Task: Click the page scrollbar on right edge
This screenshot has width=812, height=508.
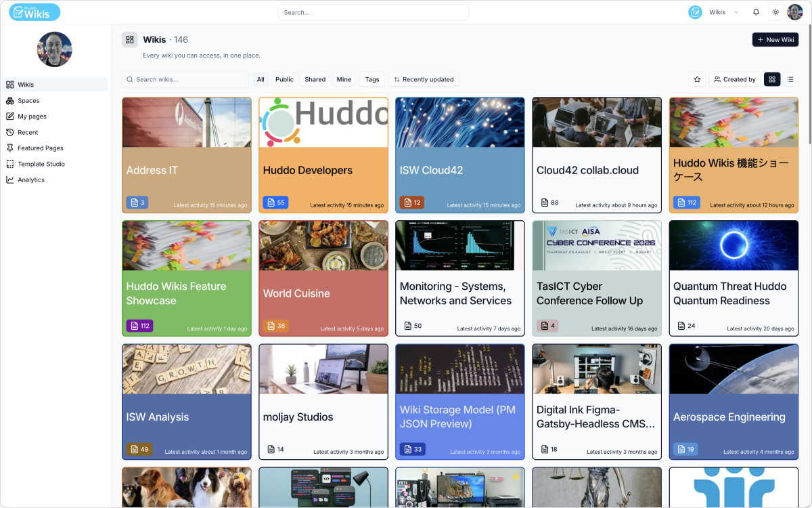Action: 809,85
